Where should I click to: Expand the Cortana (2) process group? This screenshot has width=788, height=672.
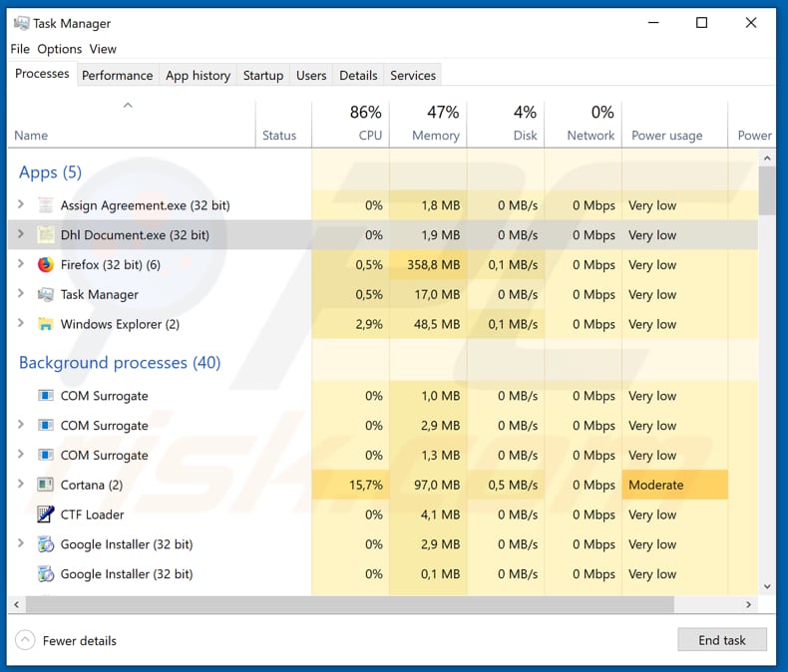click(x=21, y=484)
